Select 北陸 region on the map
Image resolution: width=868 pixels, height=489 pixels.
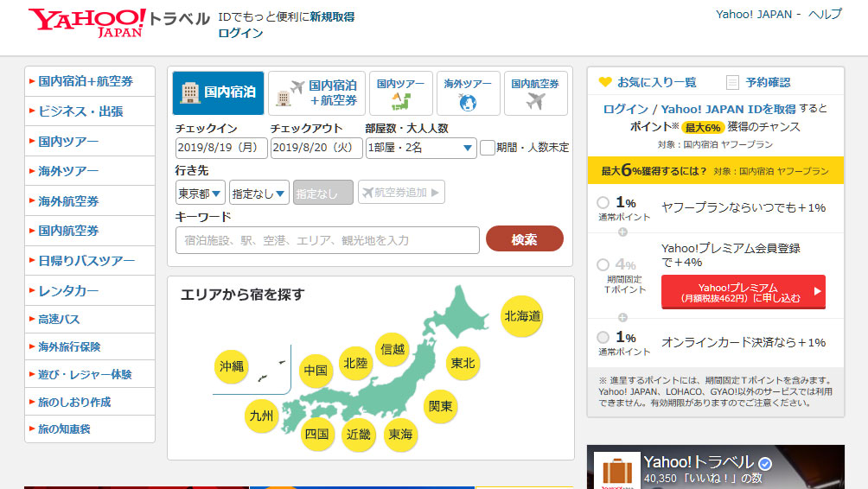[x=355, y=363]
